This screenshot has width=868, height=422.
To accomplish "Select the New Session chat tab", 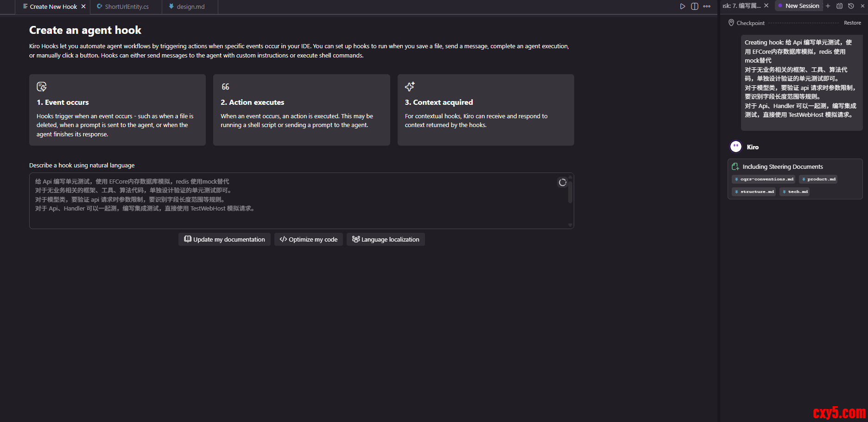I will click(x=802, y=6).
